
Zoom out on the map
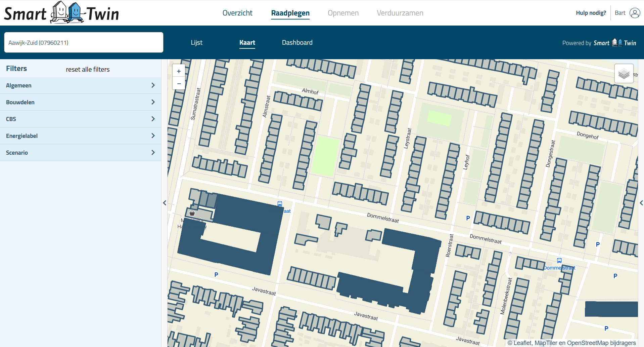[179, 83]
